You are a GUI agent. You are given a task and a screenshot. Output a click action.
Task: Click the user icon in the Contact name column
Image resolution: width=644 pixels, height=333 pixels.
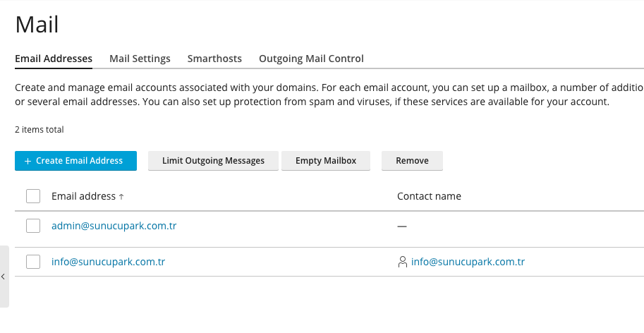403,262
